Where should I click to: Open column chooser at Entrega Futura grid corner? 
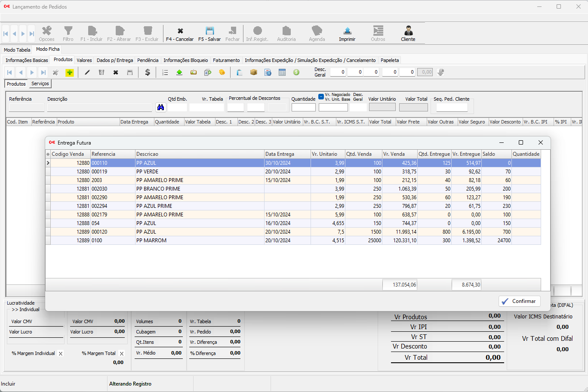point(48,154)
